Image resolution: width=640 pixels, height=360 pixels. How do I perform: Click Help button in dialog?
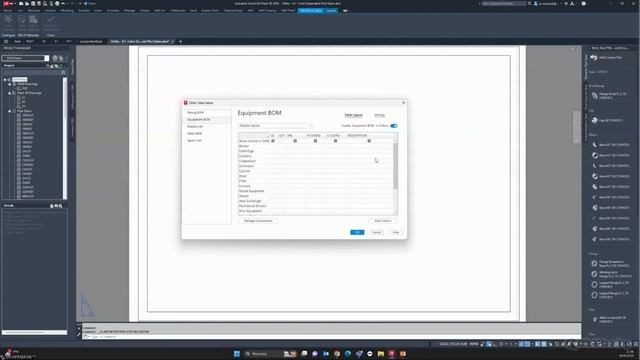point(396,232)
